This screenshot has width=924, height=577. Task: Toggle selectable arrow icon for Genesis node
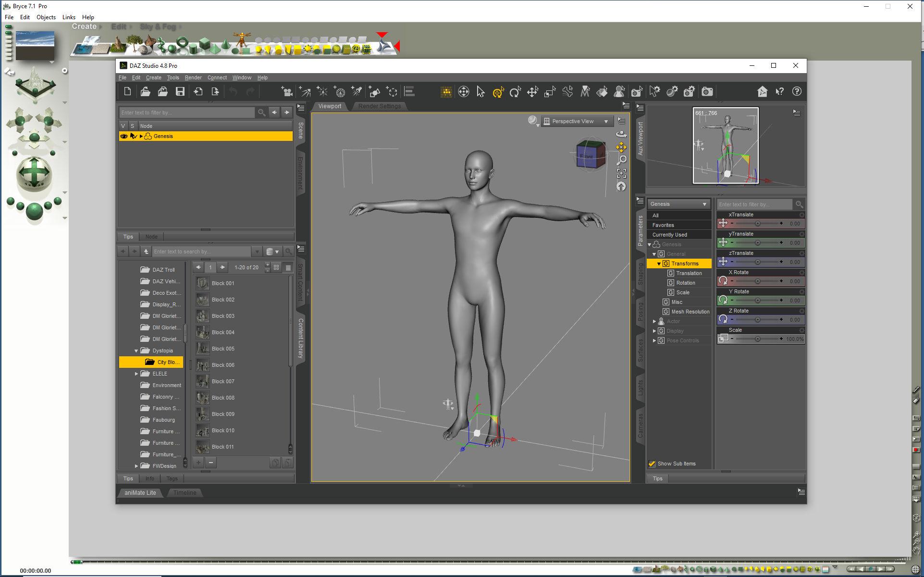[x=133, y=136]
